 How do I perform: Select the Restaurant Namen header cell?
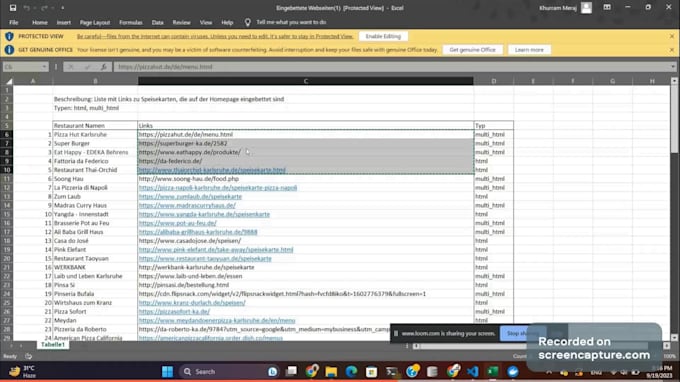[x=95, y=126]
